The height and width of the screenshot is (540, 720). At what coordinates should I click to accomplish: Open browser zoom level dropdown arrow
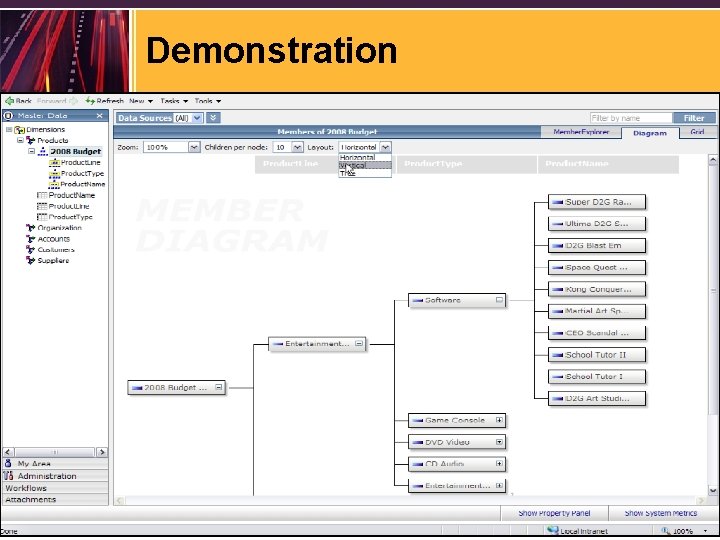point(705,531)
